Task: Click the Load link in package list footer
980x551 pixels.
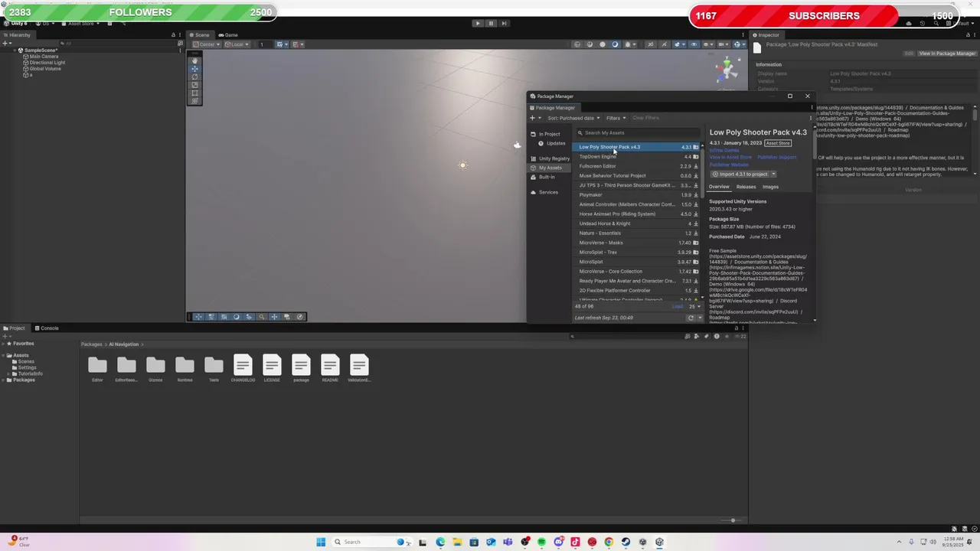Action: (677, 306)
